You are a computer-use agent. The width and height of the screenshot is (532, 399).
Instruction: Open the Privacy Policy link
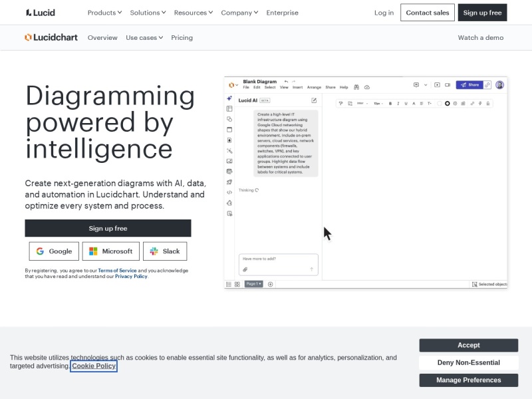coord(131,276)
